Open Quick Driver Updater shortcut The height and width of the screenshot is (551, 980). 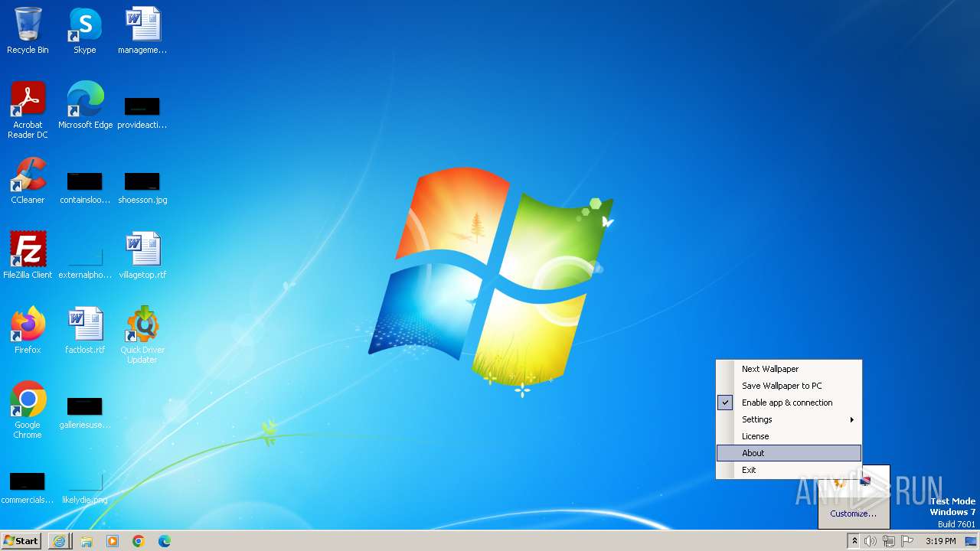pyautogui.click(x=142, y=334)
